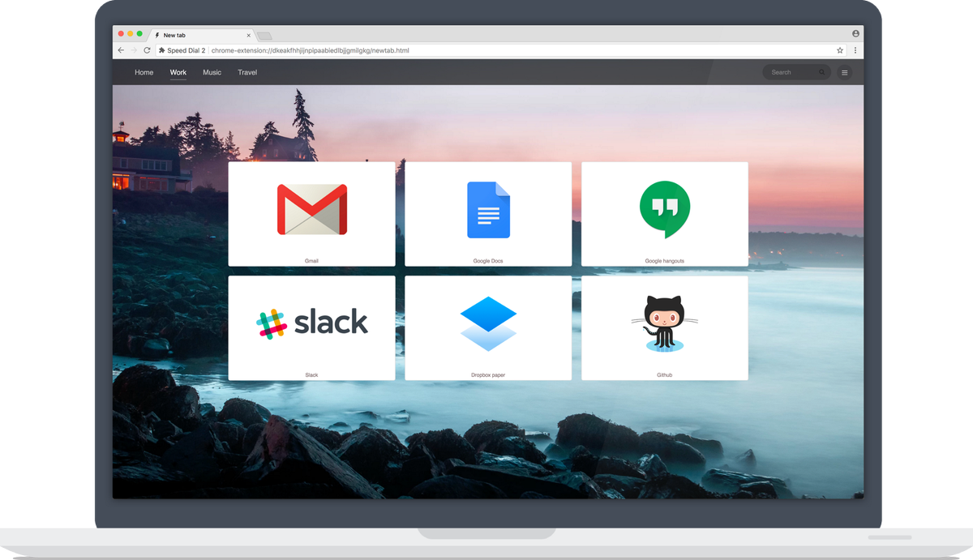This screenshot has width=973, height=560.
Task: Click the Dropbox paper layered diamond icon
Action: pyautogui.click(x=488, y=323)
